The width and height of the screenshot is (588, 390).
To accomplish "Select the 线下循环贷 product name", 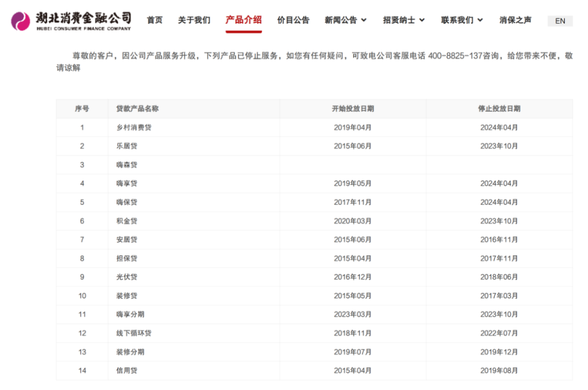I will tap(134, 333).
